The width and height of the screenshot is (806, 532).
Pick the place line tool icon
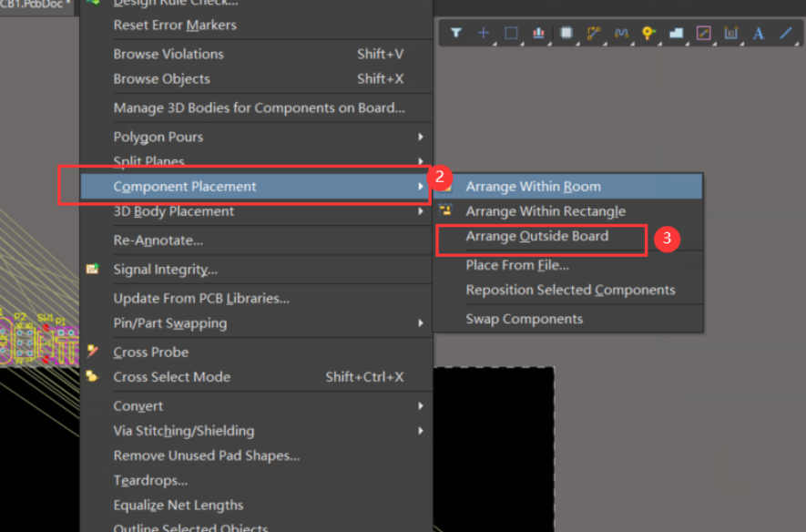[786, 34]
